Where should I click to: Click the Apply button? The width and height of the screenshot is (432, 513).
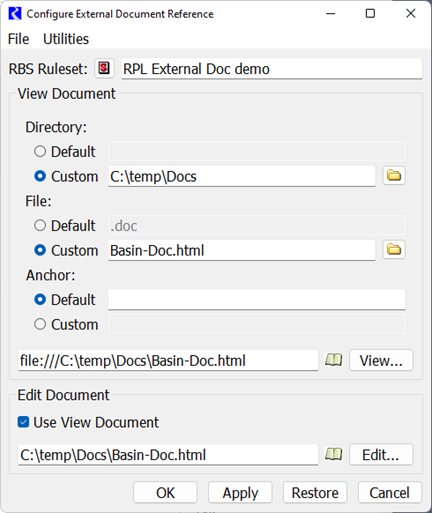pyautogui.click(x=240, y=492)
